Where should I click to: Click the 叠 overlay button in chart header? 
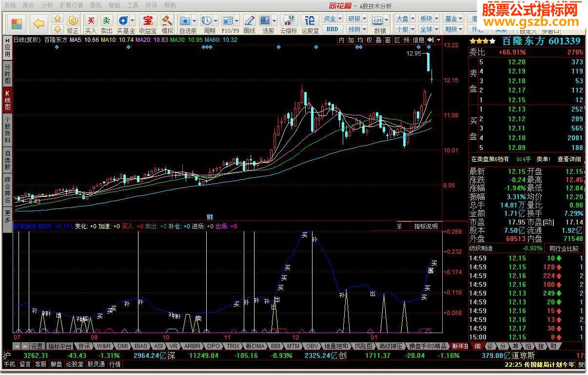pos(378,40)
